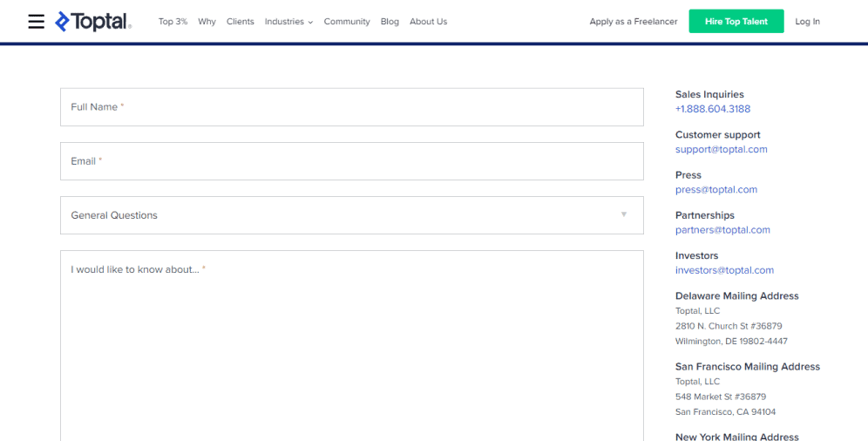Focus the Email input field

352,161
